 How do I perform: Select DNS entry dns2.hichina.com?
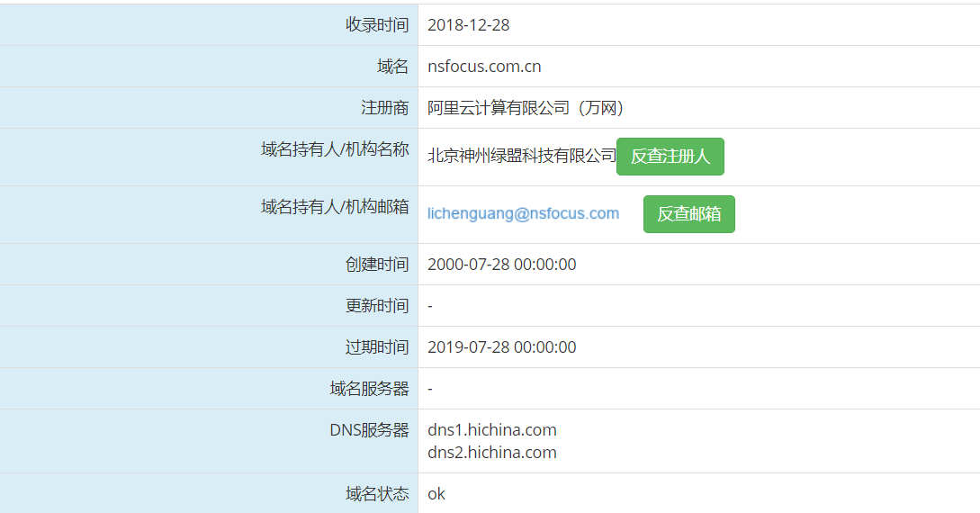point(492,453)
